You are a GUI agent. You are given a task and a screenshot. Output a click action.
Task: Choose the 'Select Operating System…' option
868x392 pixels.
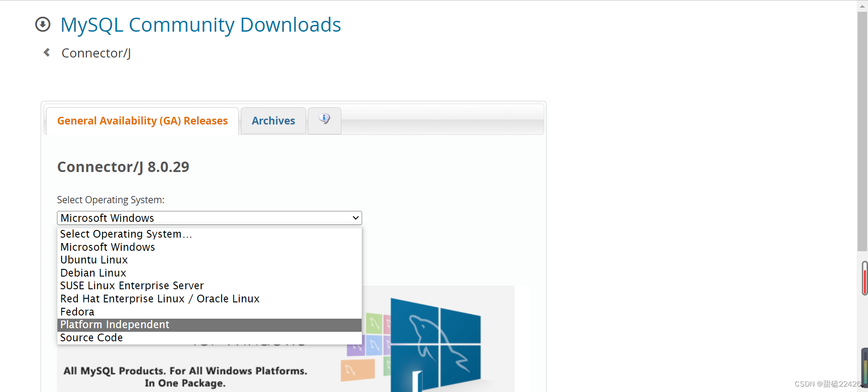209,234
